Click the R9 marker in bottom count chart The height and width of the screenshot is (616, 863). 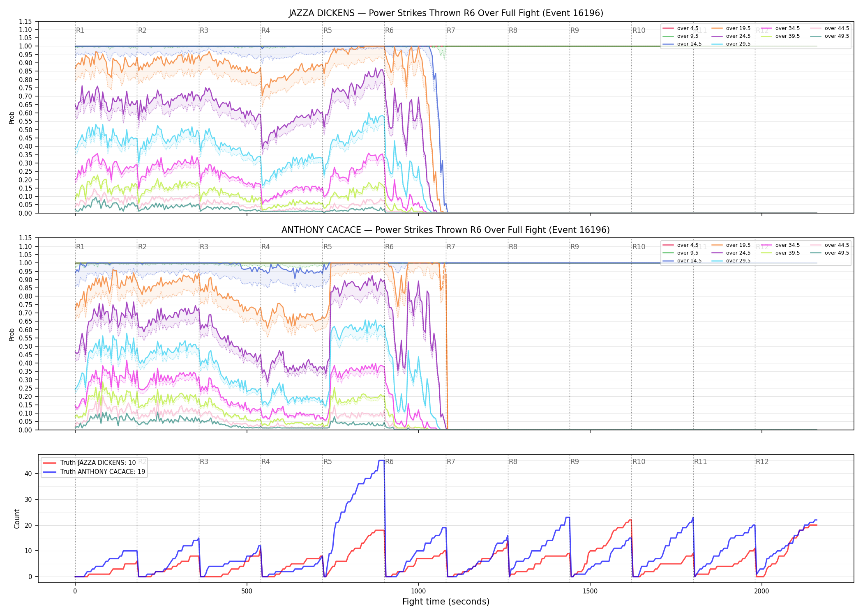click(x=575, y=462)
